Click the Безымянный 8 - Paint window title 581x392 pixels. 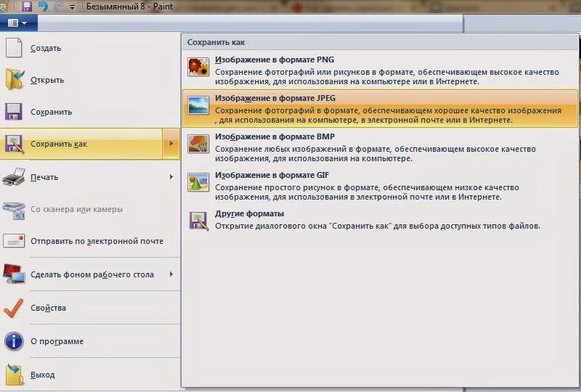point(129,7)
